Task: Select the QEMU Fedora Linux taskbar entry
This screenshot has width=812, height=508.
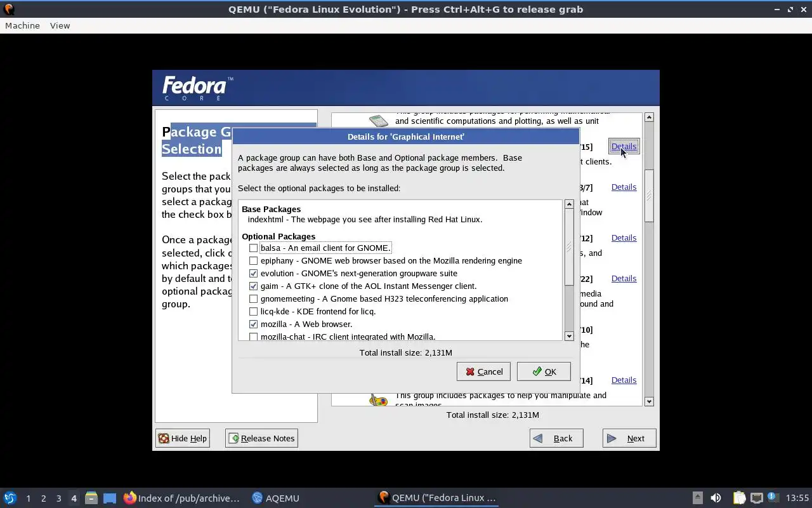Action: (x=436, y=498)
